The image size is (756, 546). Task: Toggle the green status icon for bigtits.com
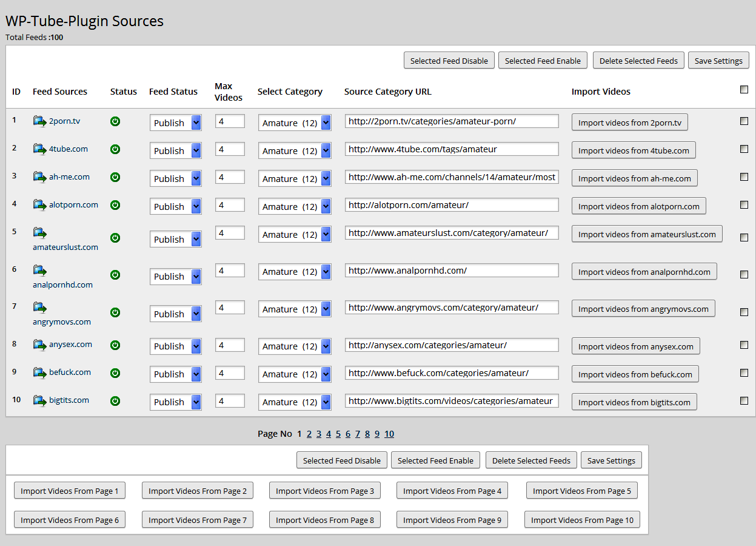click(x=115, y=401)
